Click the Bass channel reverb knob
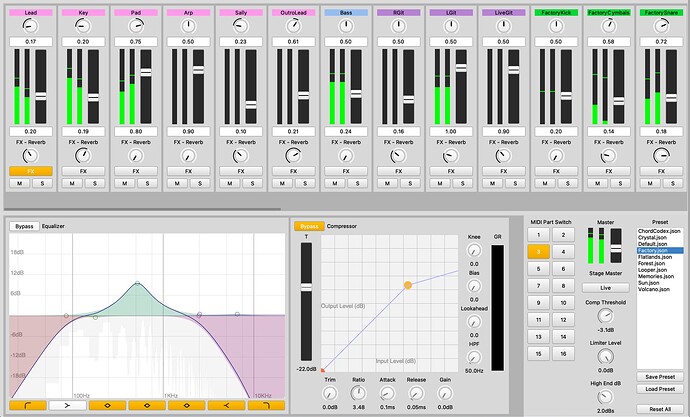 tap(346, 155)
